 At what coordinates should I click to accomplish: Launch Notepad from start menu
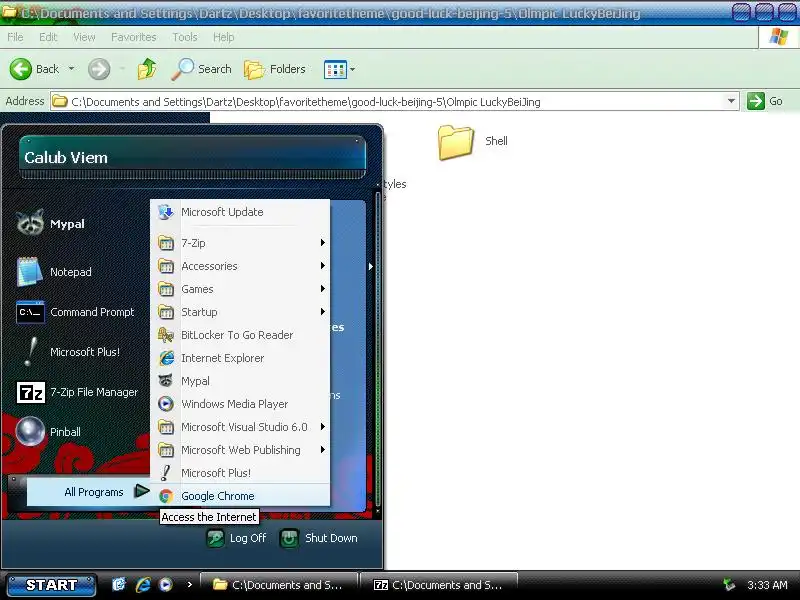click(54, 272)
